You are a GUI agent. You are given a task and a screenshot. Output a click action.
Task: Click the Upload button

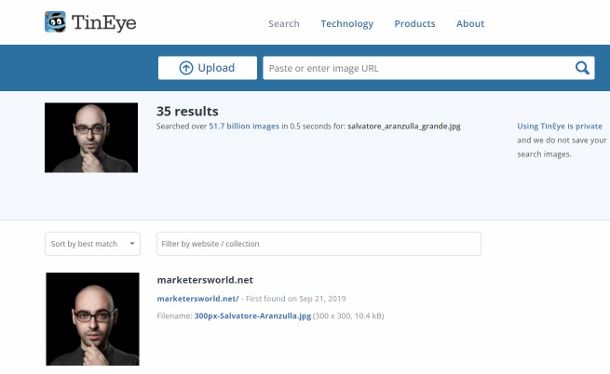207,68
